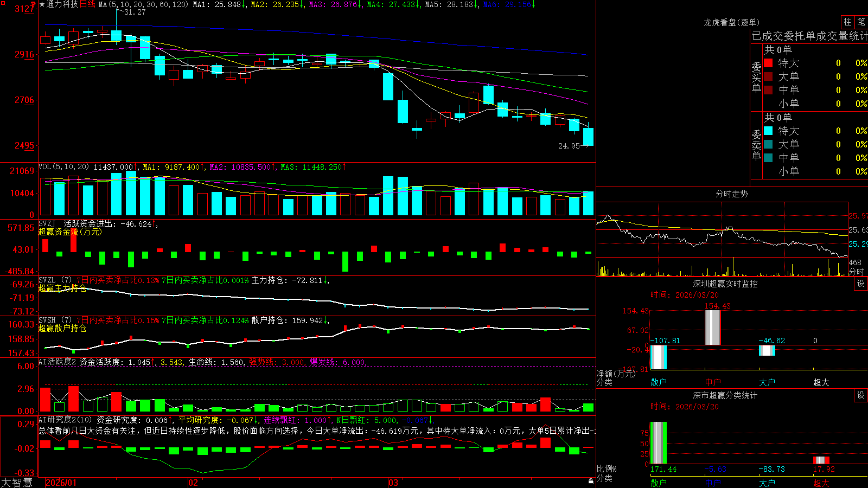Click the MA3: 26.876 value
The width and height of the screenshot is (868, 488).
(x=335, y=4)
